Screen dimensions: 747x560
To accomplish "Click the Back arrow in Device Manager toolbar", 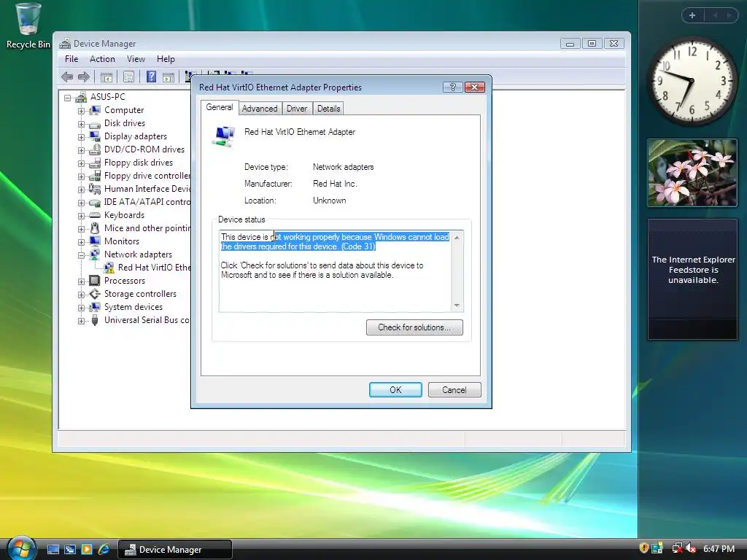I will click(67, 77).
